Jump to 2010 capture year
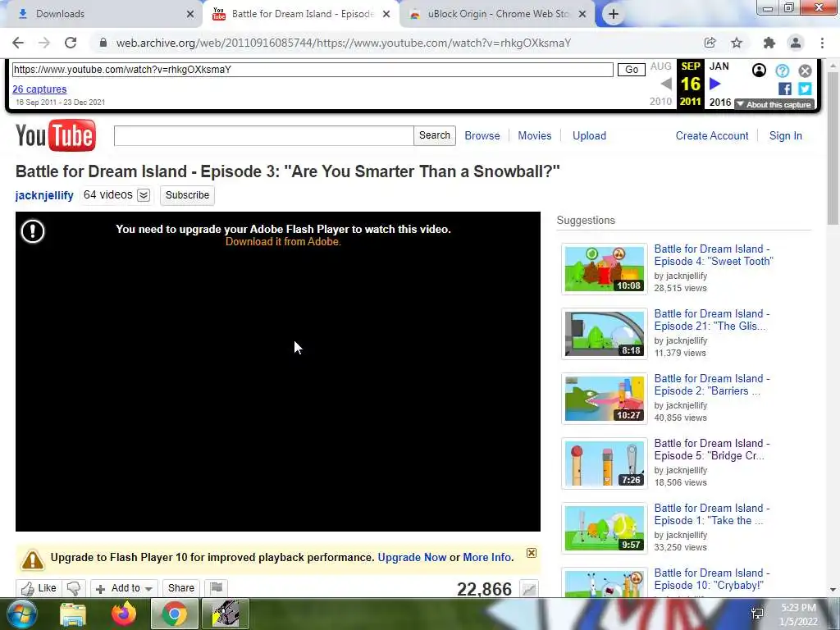Image resolution: width=840 pixels, height=630 pixels. coord(660,101)
